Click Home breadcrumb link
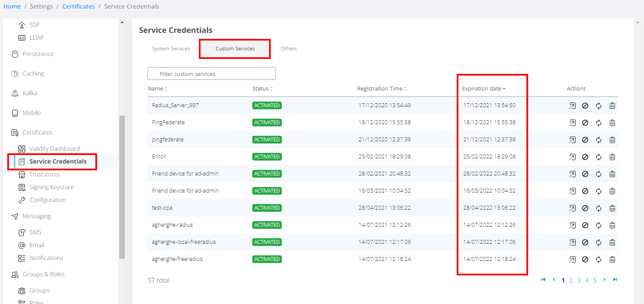 coord(12,6)
